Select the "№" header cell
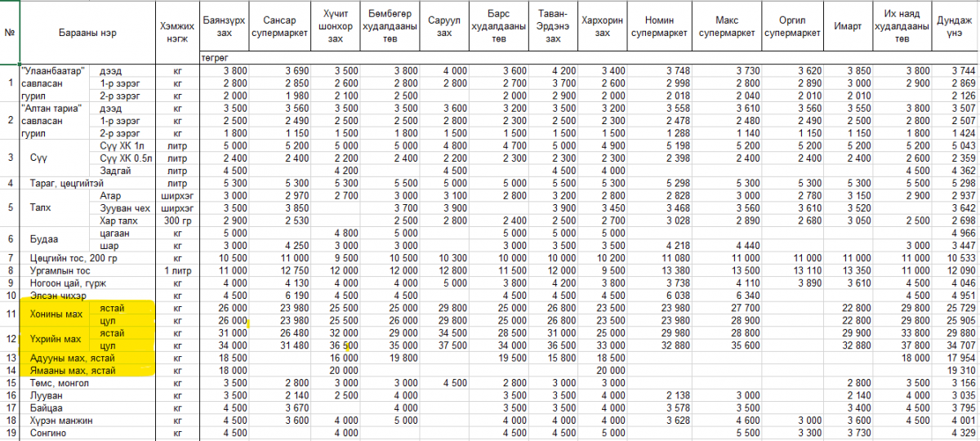This screenshot has height=441, width=980. pyautogui.click(x=10, y=33)
